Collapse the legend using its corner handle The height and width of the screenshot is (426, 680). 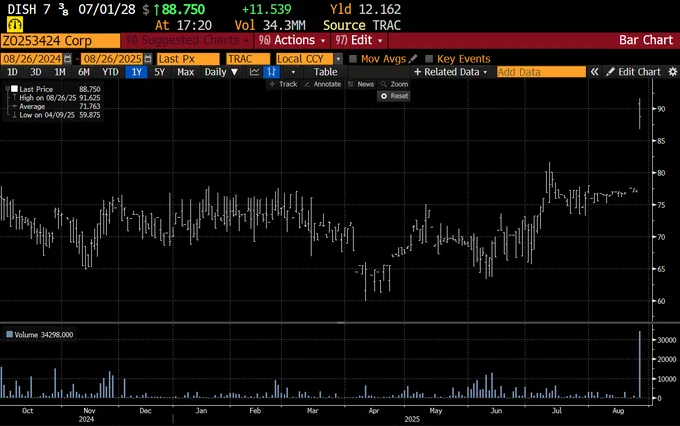7,88
